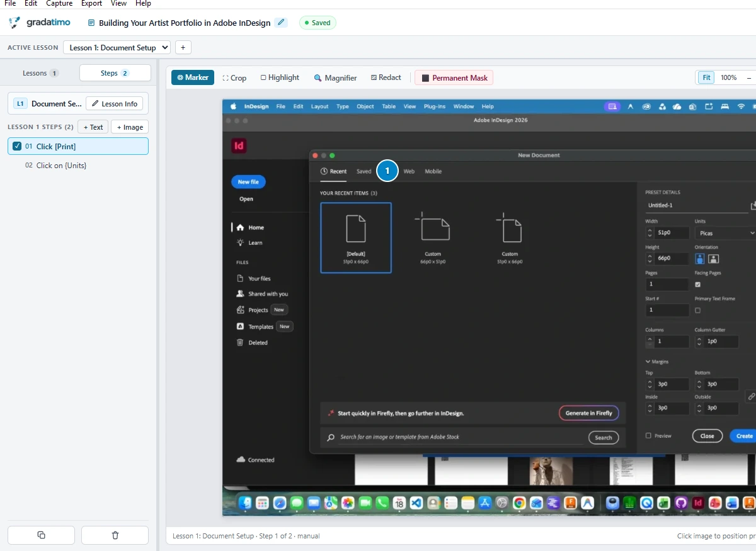Select the Redact tool
The image size is (756, 551).
tap(386, 77)
